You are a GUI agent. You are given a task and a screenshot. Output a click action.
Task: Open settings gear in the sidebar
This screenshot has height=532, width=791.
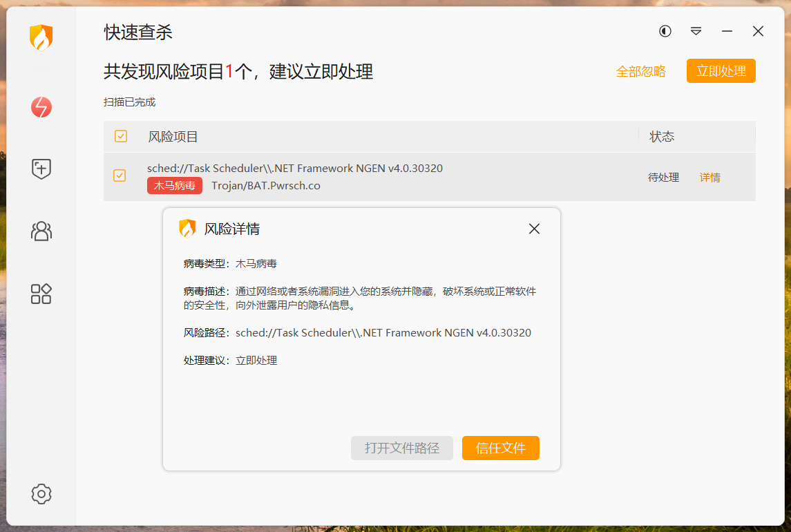click(x=41, y=494)
